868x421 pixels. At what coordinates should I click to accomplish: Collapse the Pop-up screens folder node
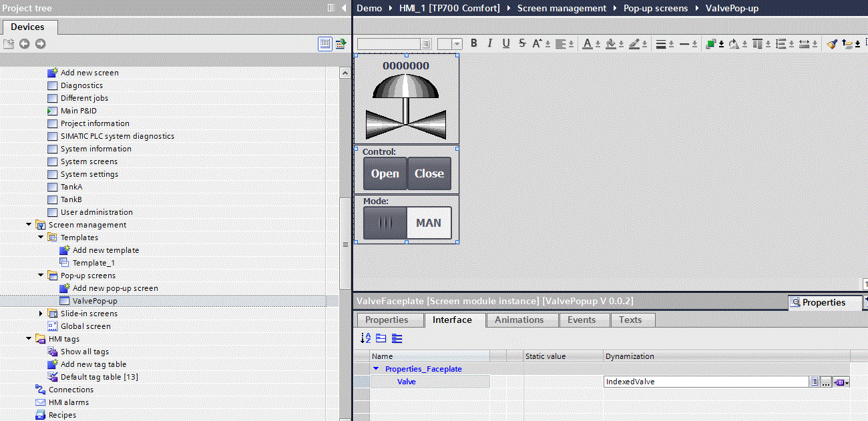40,276
